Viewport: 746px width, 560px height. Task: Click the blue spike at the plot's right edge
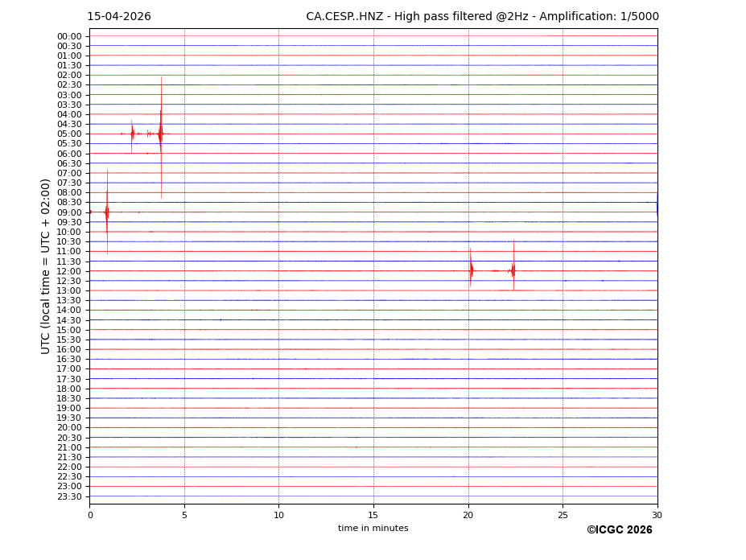click(657, 203)
